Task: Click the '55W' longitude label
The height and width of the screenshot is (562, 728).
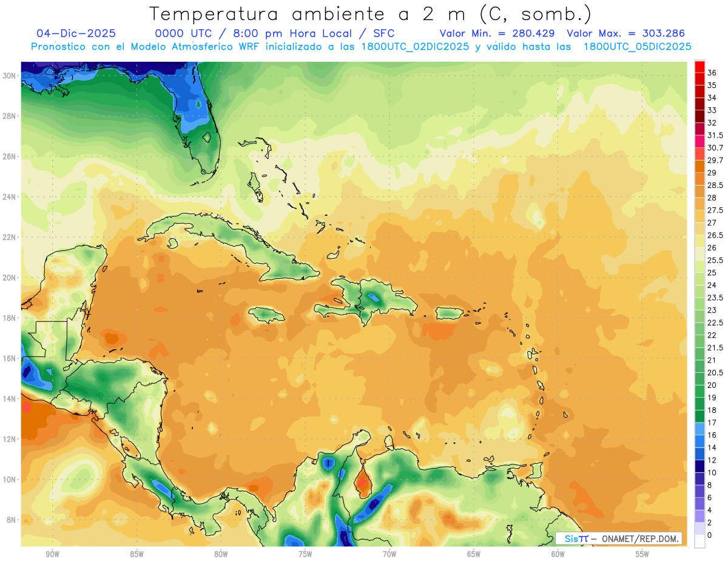Action: (642, 554)
